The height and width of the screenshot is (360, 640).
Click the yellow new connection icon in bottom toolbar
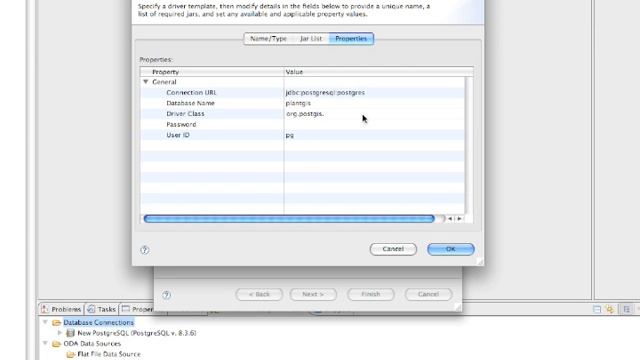pyautogui.click(x=610, y=309)
